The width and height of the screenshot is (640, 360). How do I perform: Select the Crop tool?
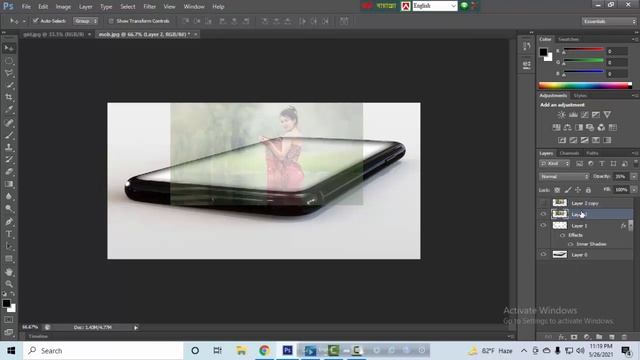click(x=9, y=98)
